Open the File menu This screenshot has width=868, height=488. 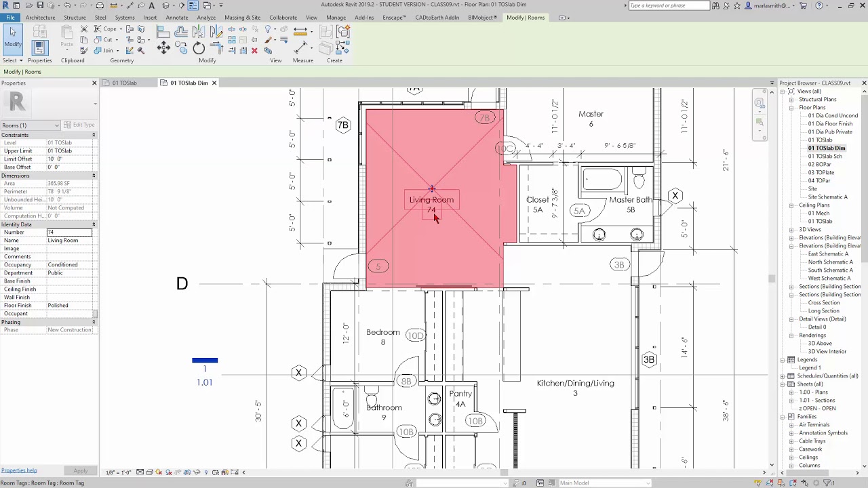point(10,18)
